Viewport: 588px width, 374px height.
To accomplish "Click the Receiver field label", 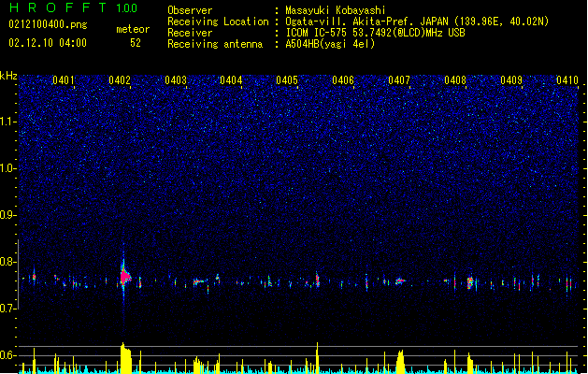I will tap(190, 33).
